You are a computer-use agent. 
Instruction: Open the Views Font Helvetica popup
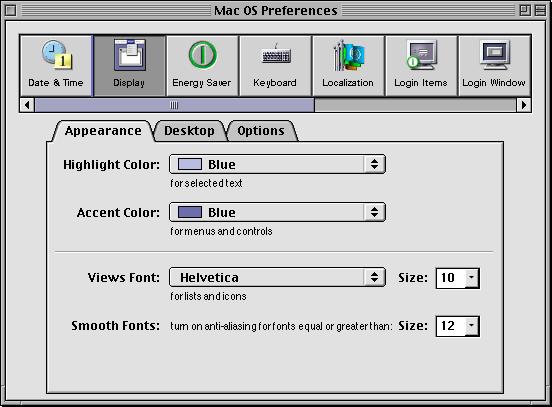coord(277,277)
